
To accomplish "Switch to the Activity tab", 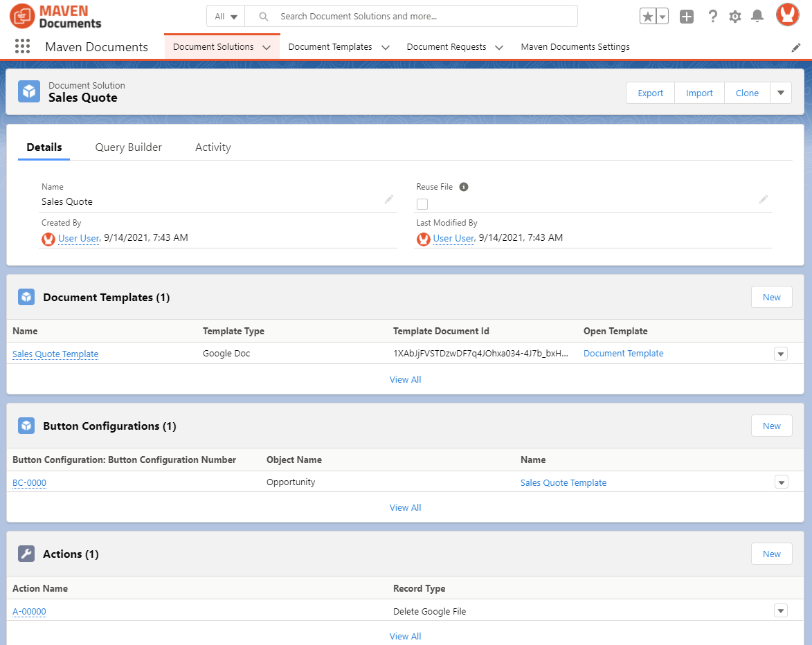I will pos(213,147).
